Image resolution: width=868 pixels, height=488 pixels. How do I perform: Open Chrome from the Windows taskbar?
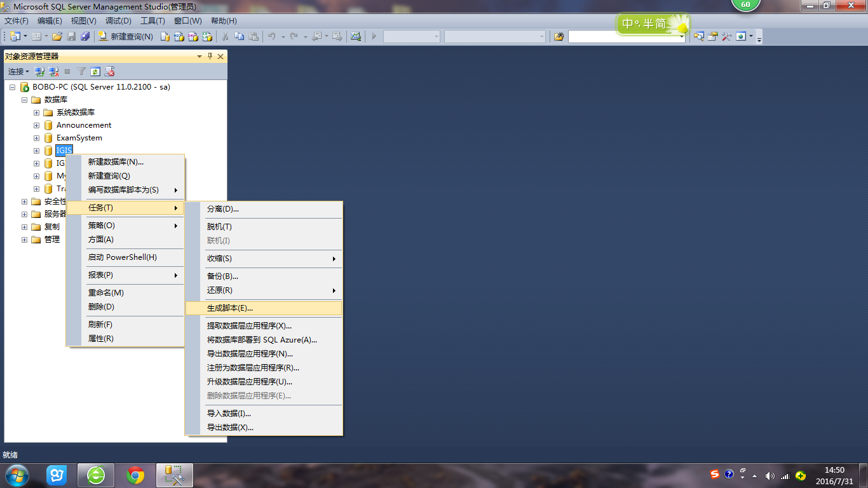pos(135,475)
